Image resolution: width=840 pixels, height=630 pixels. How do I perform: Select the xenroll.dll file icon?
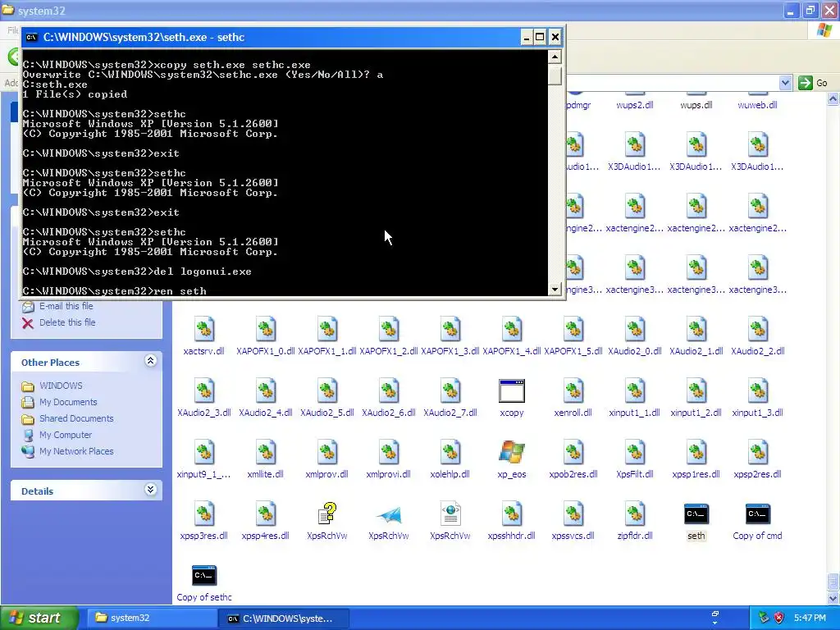pos(573,391)
